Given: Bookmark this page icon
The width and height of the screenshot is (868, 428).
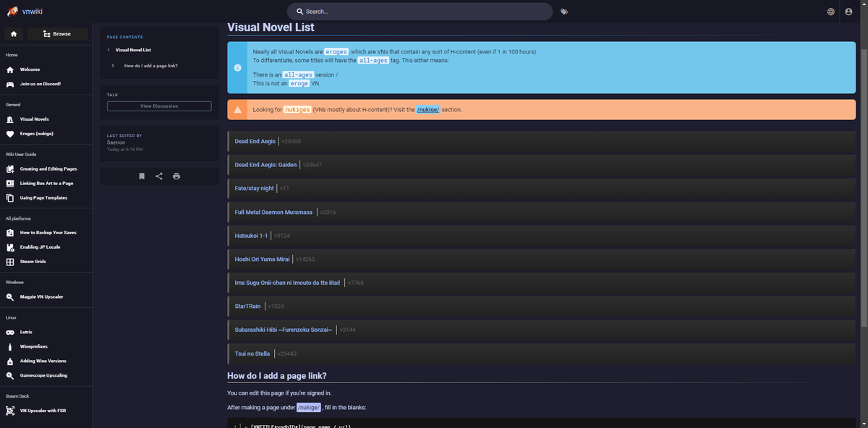Looking at the screenshot, I should [142, 176].
